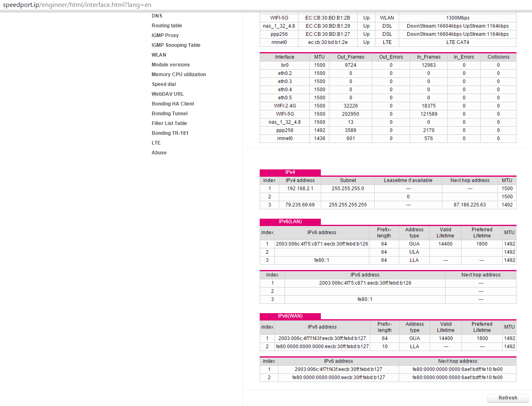Click the eth0.5 interface name
This screenshot has height=406, width=532.
coord(285,98)
